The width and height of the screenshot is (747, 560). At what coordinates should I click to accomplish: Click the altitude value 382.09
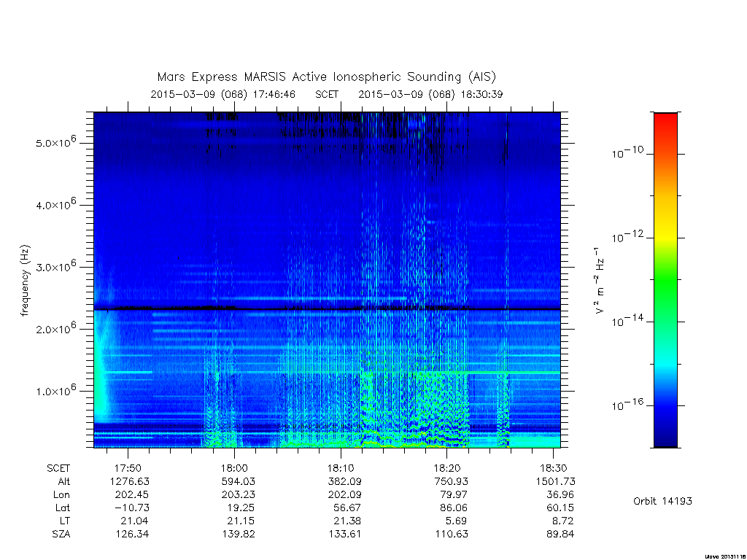pos(344,481)
